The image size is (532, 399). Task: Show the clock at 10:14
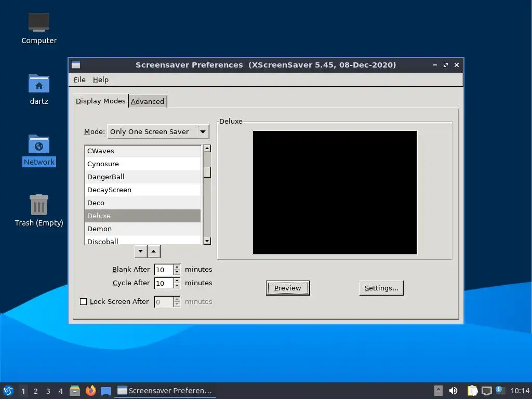tap(520, 391)
